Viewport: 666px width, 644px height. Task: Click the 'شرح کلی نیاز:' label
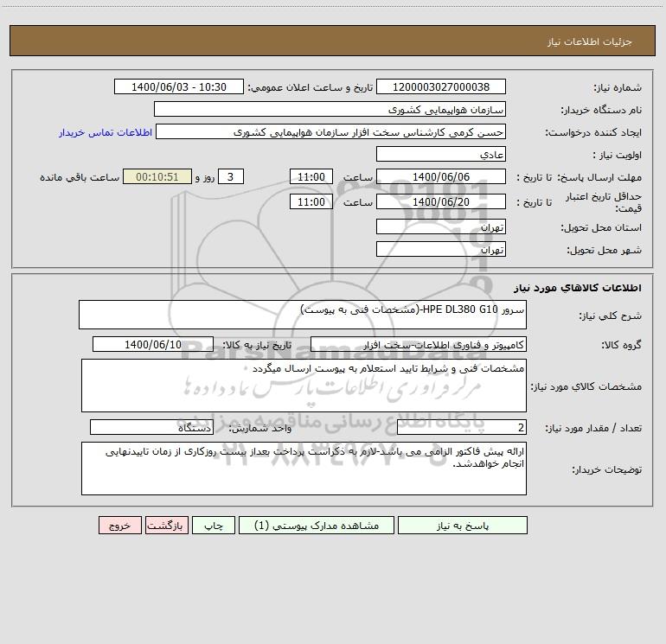[611, 316]
